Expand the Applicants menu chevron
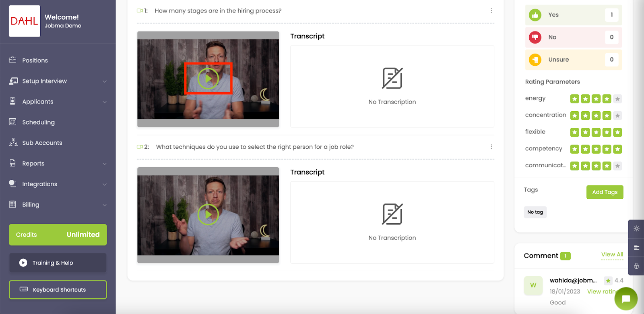The image size is (644, 314). [105, 102]
